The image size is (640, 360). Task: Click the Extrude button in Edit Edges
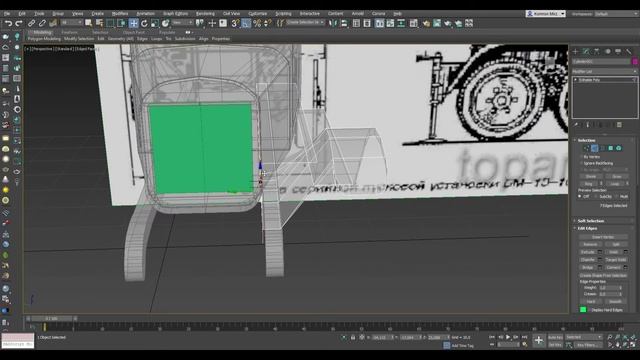click(588, 252)
